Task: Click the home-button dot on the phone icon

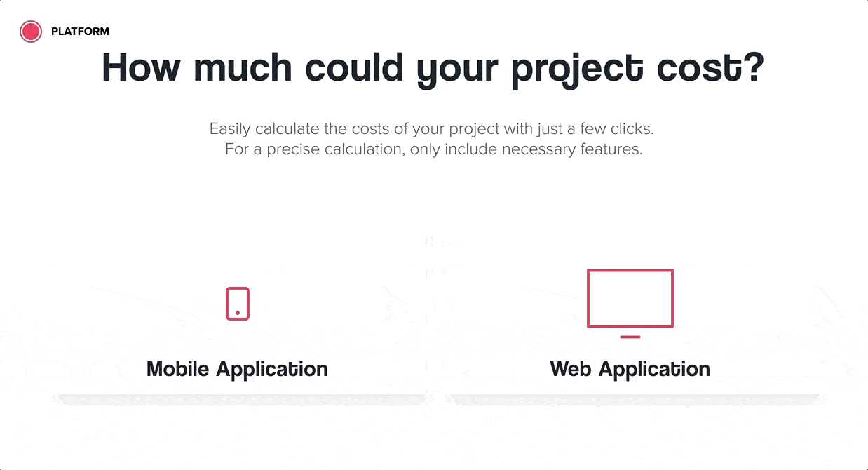Action: [x=238, y=313]
